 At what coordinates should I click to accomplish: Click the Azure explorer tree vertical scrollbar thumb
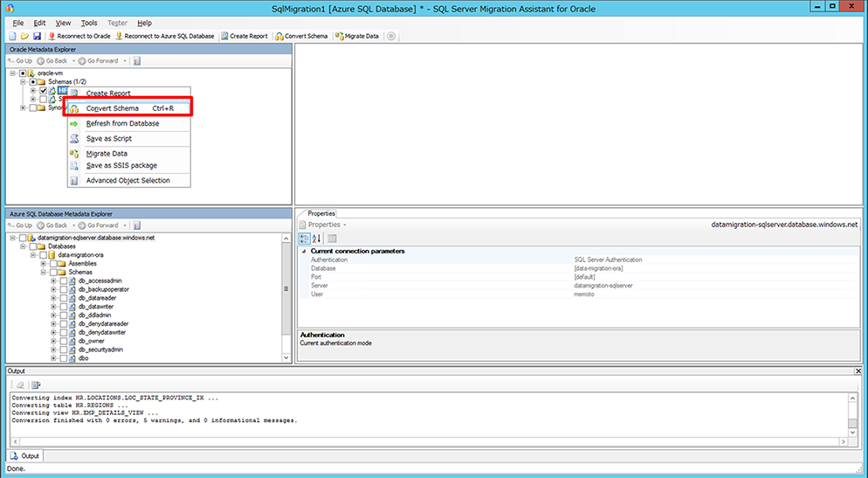coord(286,289)
